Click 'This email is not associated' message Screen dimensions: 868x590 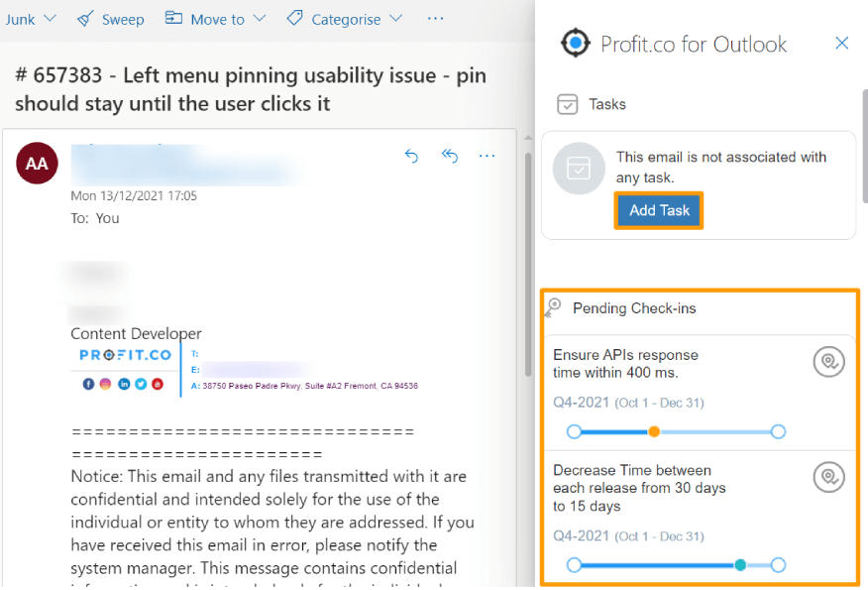point(721,168)
